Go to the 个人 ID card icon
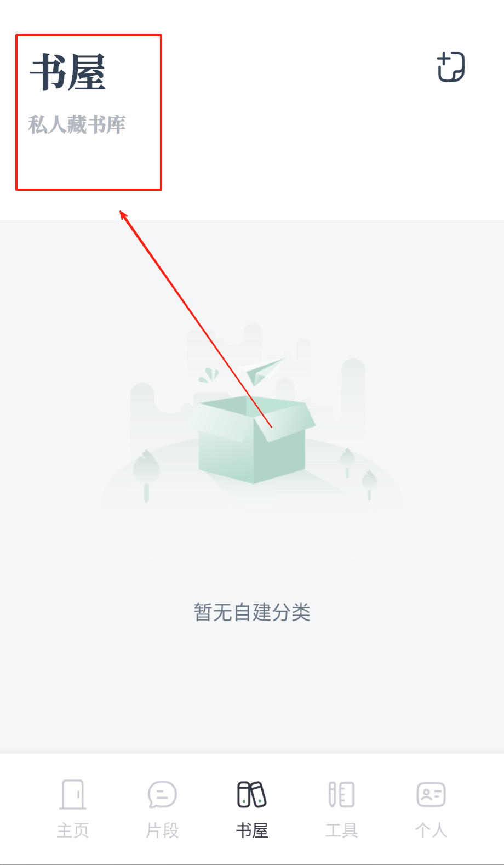Screen dimensions: 504x865 431,794
